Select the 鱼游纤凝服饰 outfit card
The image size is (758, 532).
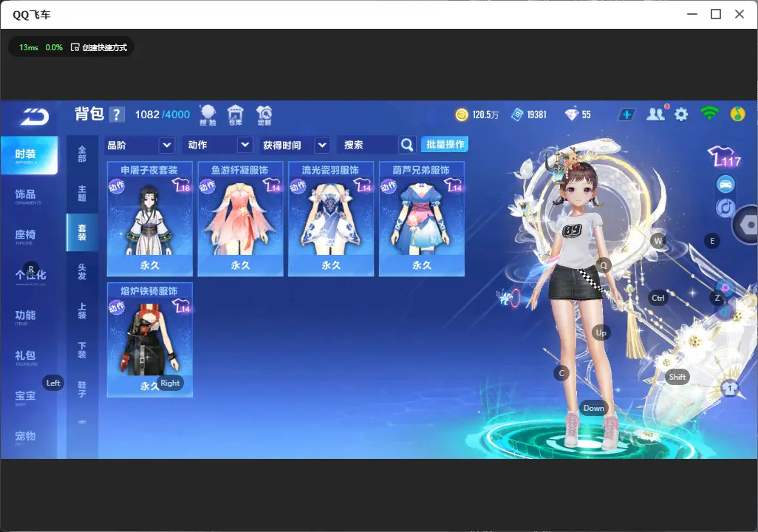click(x=240, y=219)
